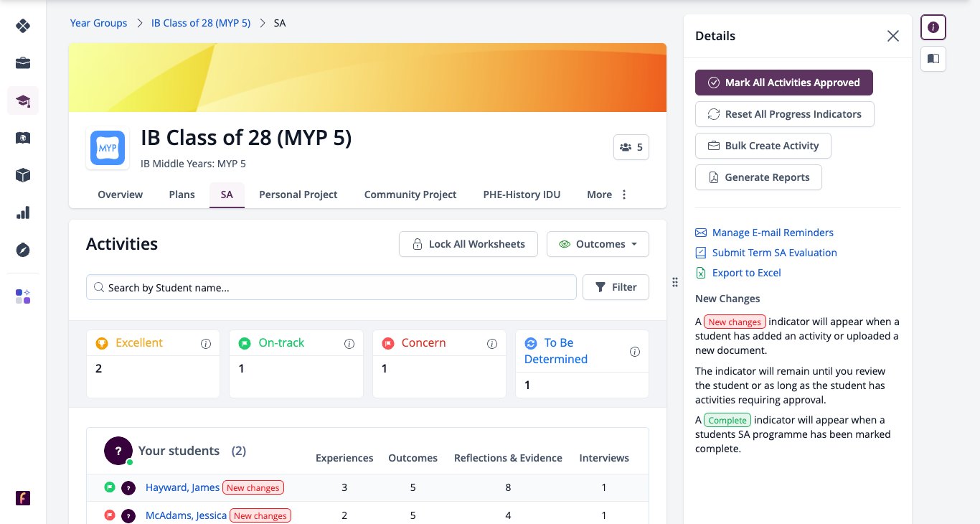
Task: Open the More tab menu
Action: (x=607, y=195)
